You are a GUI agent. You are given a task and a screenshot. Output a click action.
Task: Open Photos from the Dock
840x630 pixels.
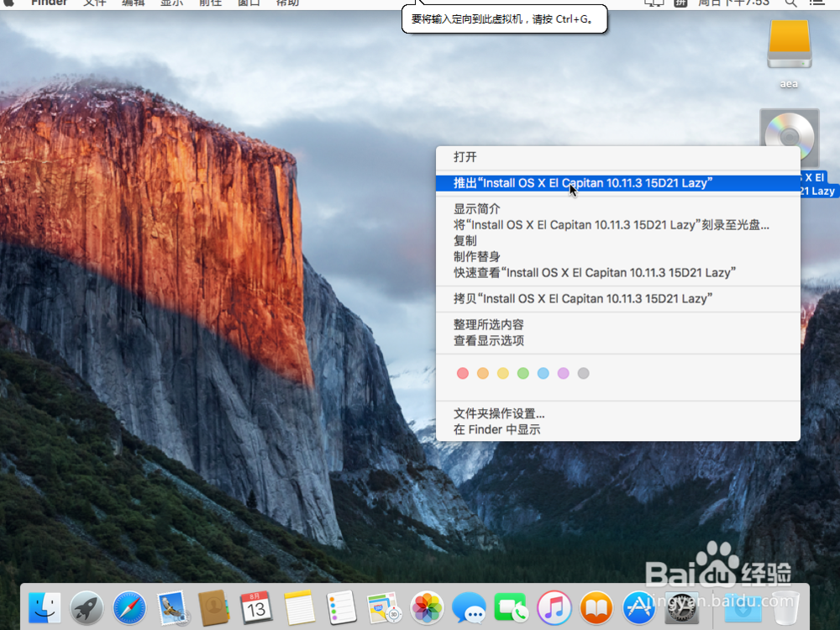pos(427,607)
